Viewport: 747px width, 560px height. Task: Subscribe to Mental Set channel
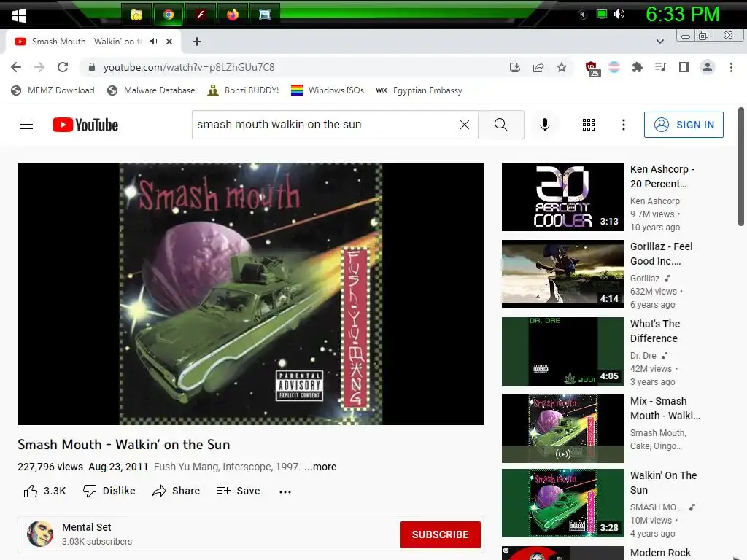coord(440,534)
